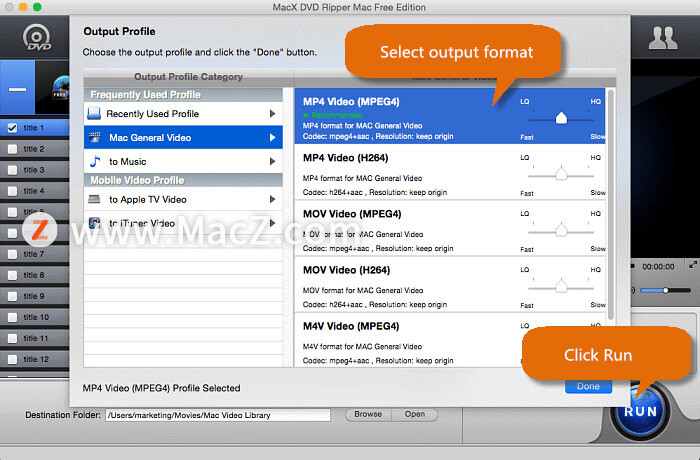Check the title 4 checkbox

click(12, 191)
